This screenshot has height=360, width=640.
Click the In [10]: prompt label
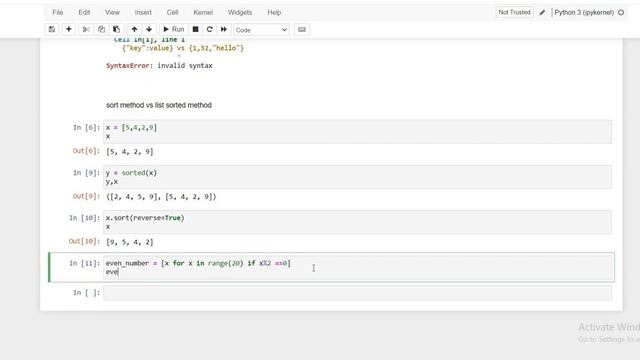click(x=84, y=218)
